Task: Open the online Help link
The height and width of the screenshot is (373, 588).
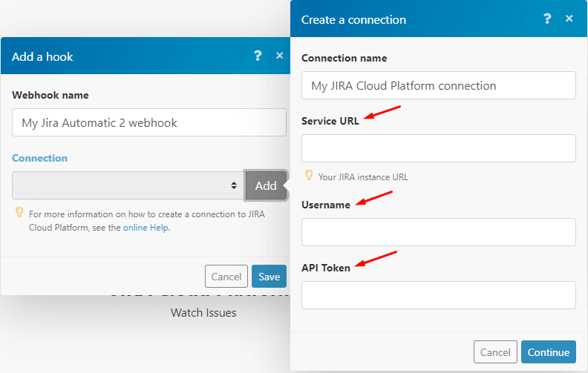Action: pyautogui.click(x=146, y=228)
